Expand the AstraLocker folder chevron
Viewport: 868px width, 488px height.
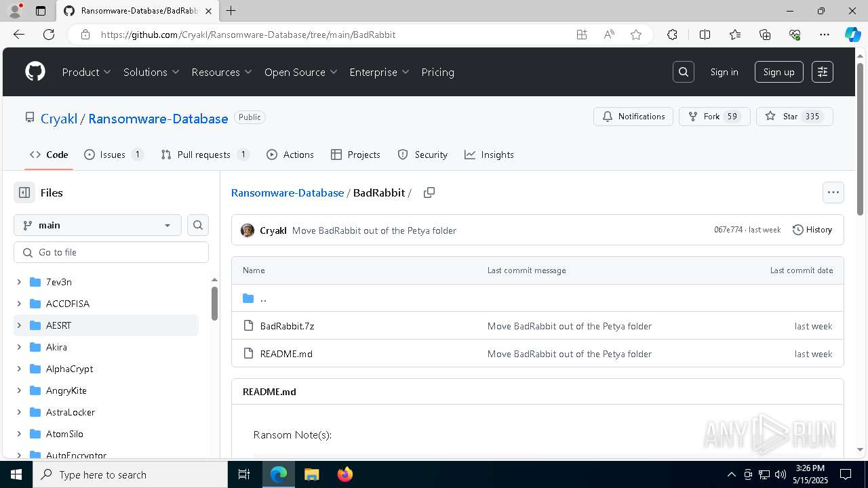19,412
